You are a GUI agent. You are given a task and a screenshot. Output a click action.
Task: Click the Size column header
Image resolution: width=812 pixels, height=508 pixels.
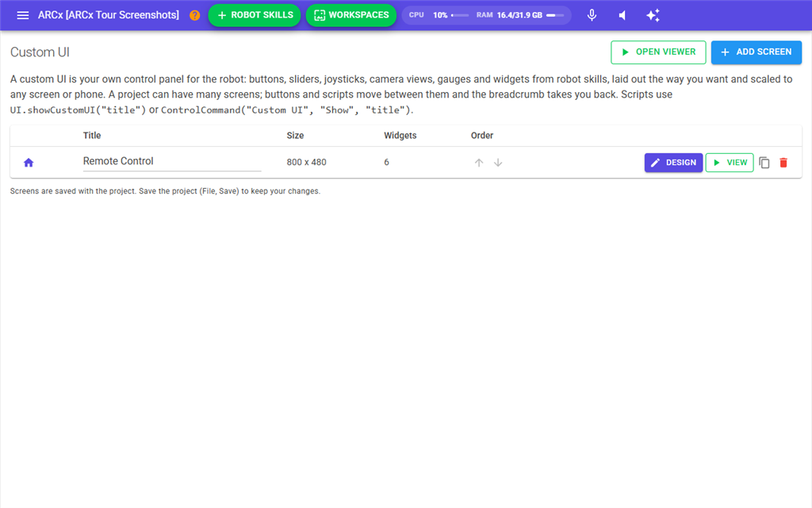coord(295,136)
